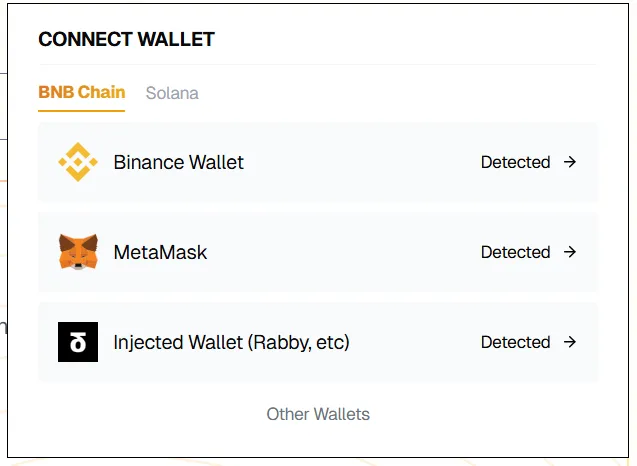Viewport: 637px width, 466px height.
Task: Click empty space right of the Solana tab
Action: (x=400, y=93)
